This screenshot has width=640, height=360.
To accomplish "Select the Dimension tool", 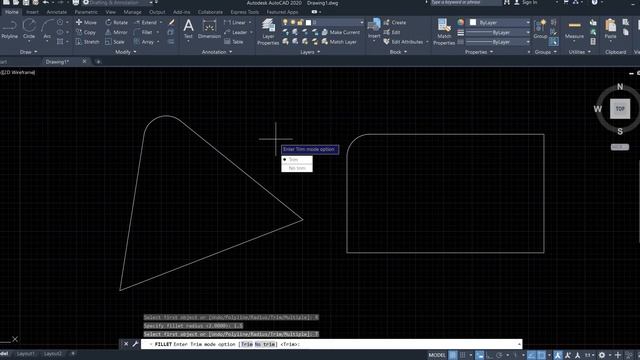I will [209, 29].
